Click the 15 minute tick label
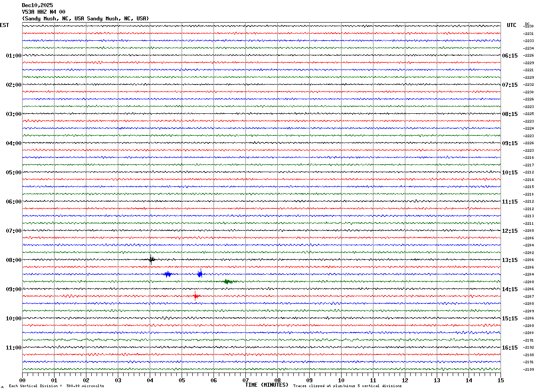 (x=501, y=380)
